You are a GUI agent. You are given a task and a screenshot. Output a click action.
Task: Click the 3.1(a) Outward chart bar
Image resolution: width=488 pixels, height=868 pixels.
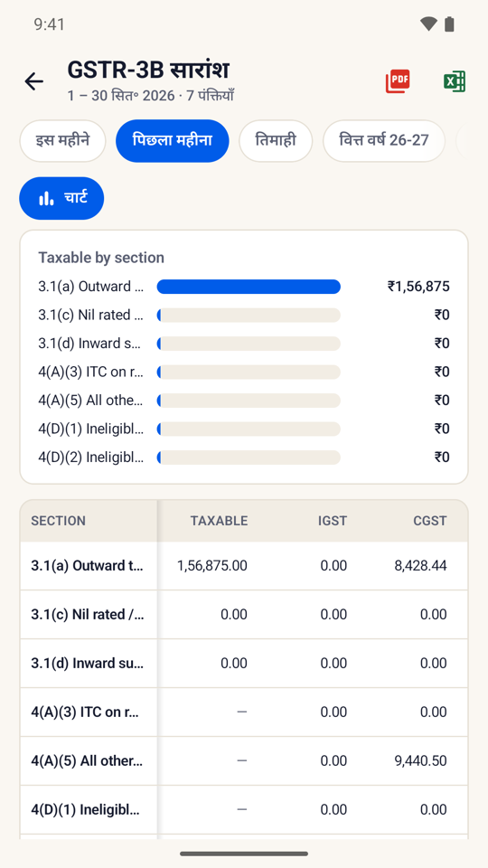249,287
